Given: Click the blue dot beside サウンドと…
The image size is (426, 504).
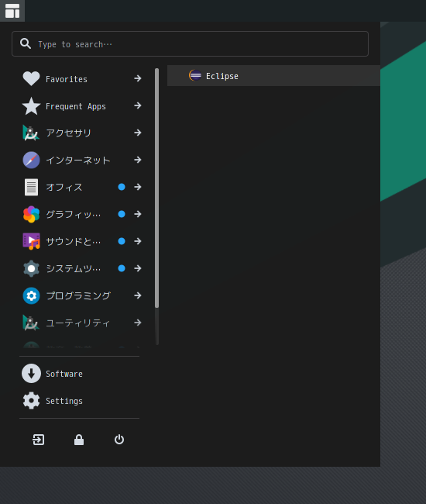Looking at the screenshot, I should coord(122,241).
